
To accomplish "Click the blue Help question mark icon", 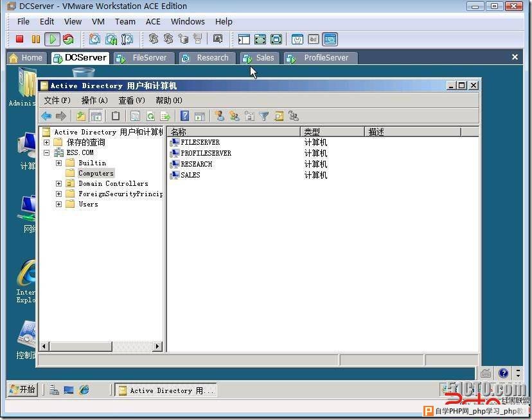I will click(x=184, y=116).
